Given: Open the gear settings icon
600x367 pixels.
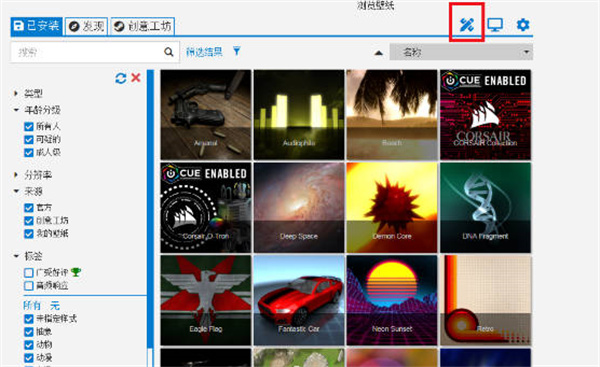Looking at the screenshot, I should pyautogui.click(x=523, y=25).
